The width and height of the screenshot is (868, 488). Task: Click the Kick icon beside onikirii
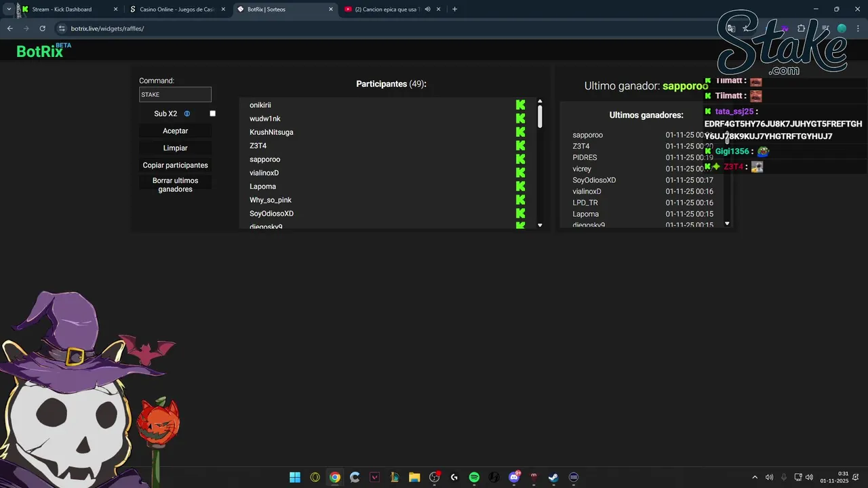tap(520, 105)
